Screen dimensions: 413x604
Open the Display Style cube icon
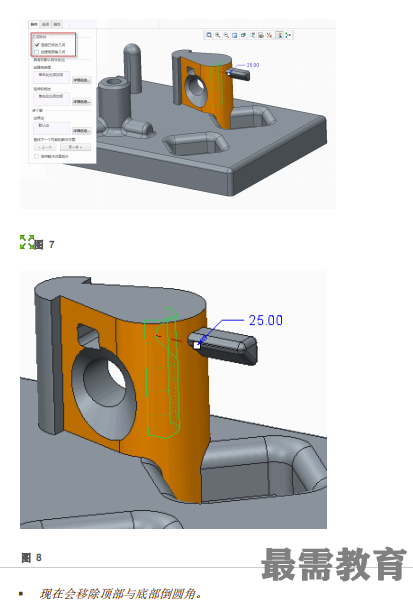(243, 35)
